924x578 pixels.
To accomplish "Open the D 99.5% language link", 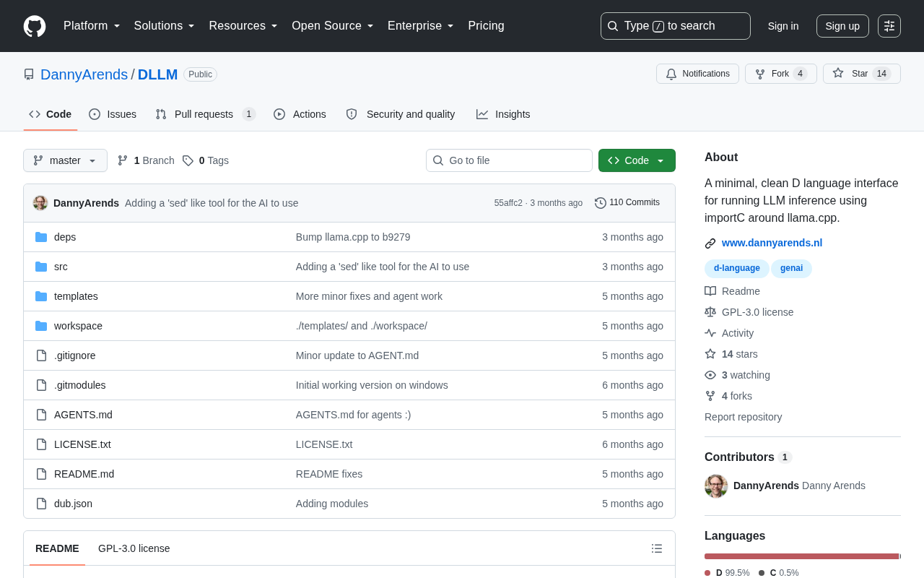I will point(728,573).
